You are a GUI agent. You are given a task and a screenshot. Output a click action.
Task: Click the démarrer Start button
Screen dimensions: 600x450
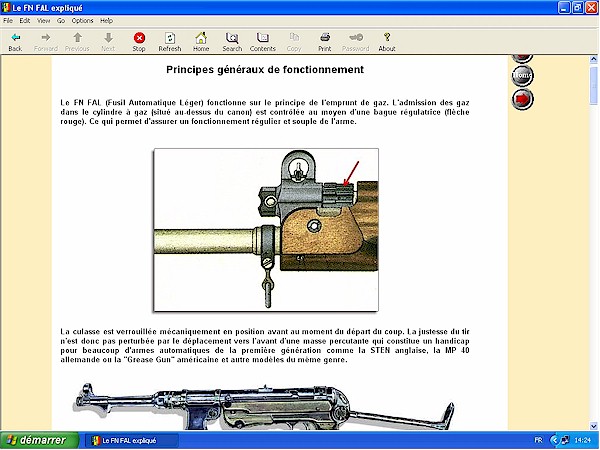(x=39, y=440)
